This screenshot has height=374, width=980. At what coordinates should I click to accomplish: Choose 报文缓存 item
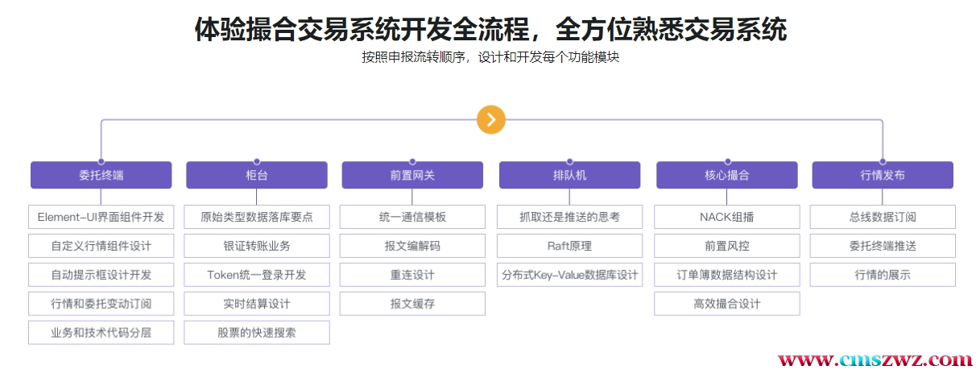[412, 304]
